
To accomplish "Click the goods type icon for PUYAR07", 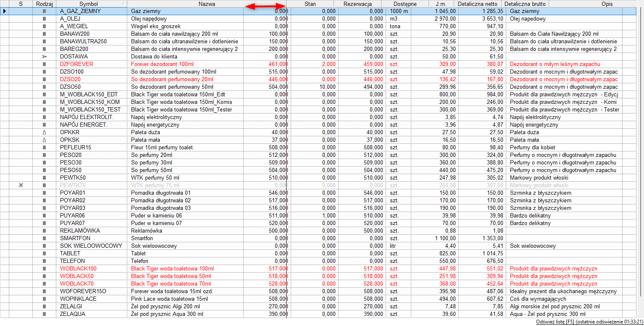I will click(x=44, y=223).
